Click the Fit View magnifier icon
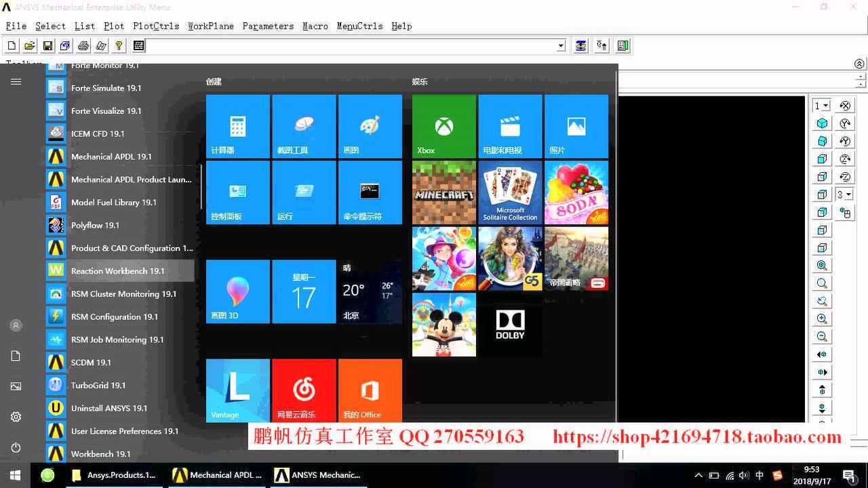This screenshot has width=868, height=488. pyautogui.click(x=822, y=266)
